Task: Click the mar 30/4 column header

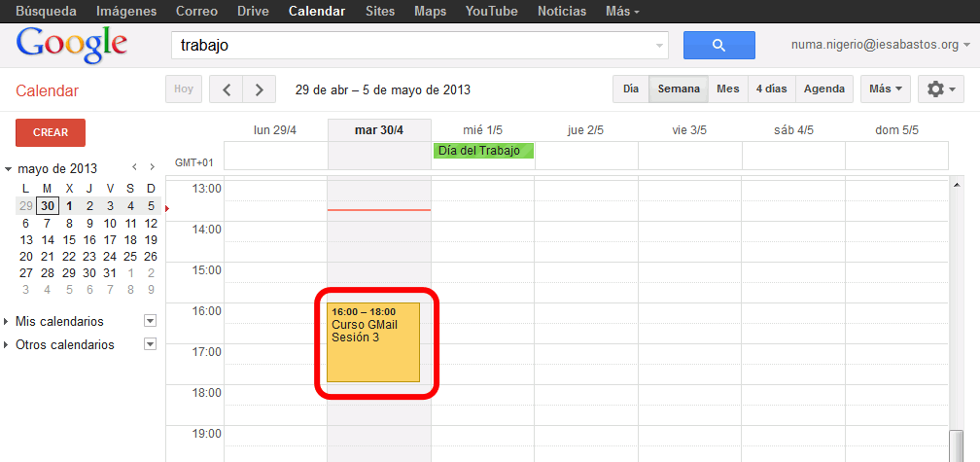Action: 379,130
